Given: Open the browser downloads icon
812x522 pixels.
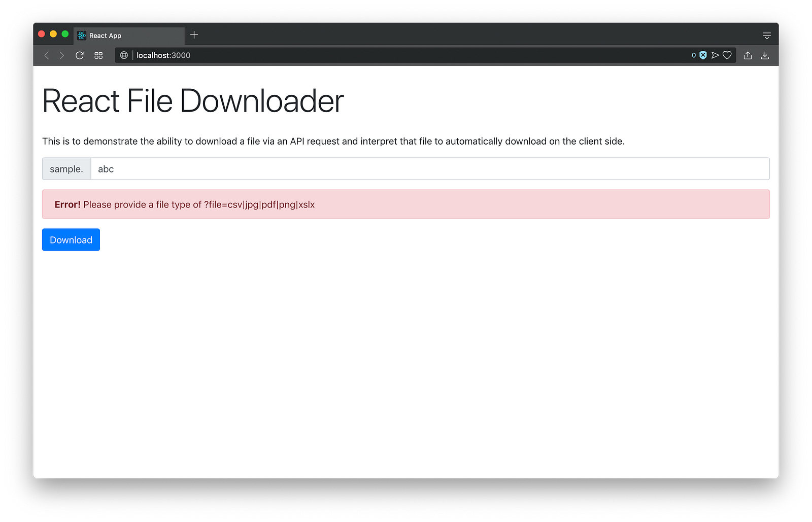Looking at the screenshot, I should click(x=765, y=55).
